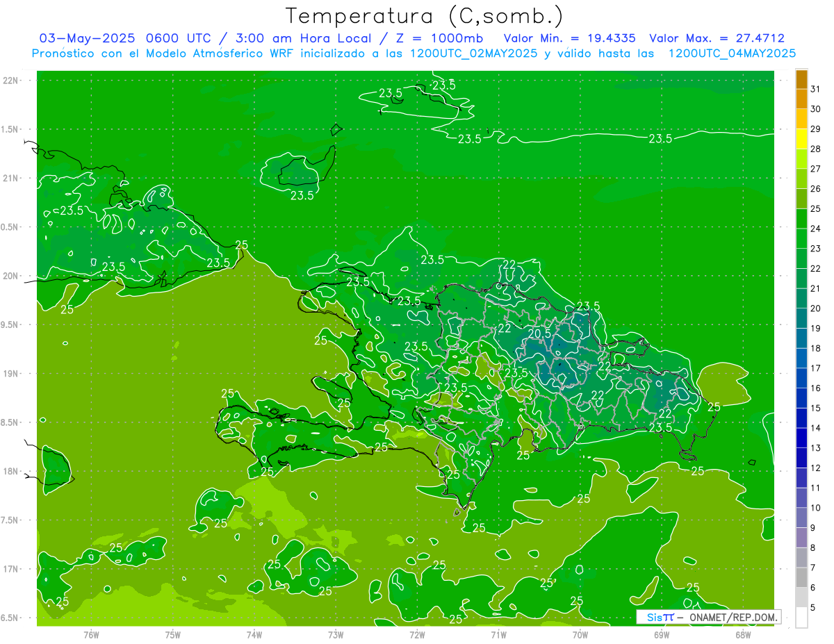Click the 22N latitude axis label
834x644 pixels.
point(11,81)
